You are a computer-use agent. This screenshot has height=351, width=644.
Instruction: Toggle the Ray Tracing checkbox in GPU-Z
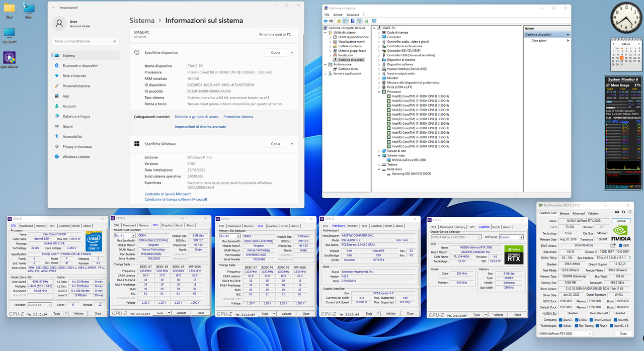pyautogui.click(x=577, y=326)
